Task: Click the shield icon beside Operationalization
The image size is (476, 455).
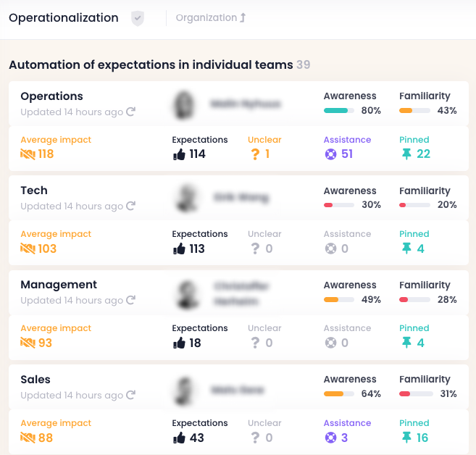Action: coord(138,19)
